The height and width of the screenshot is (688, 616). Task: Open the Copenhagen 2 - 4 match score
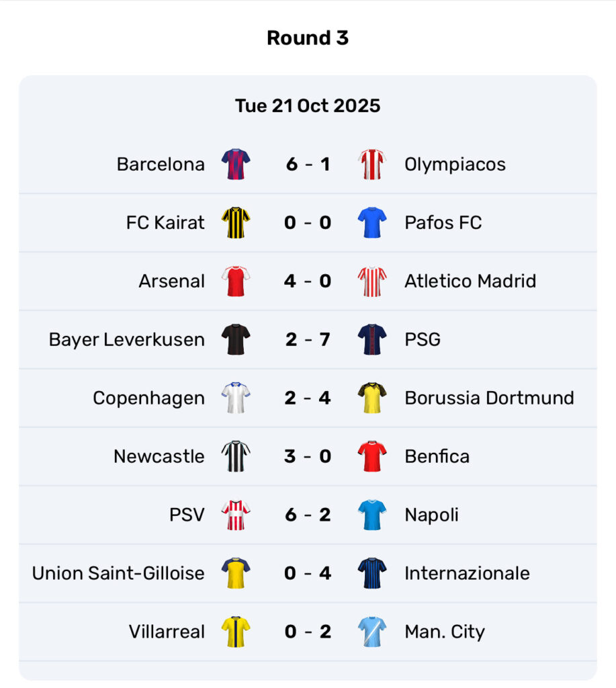[x=308, y=398]
